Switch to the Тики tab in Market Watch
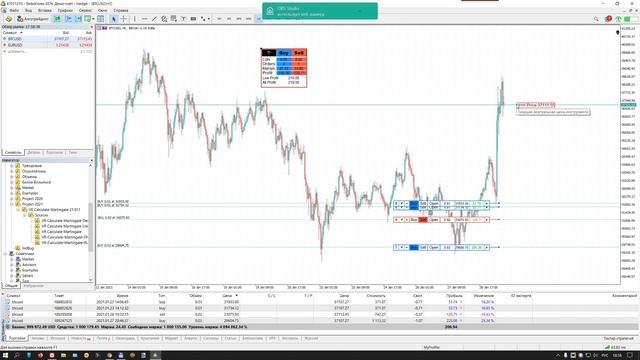The width and height of the screenshot is (640, 360). [x=73, y=153]
